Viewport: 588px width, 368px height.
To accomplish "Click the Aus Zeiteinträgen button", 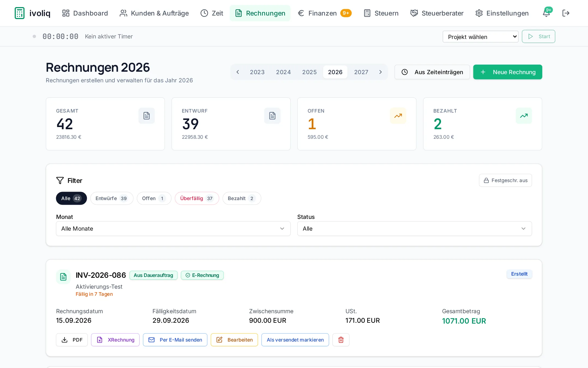I will click(x=432, y=72).
